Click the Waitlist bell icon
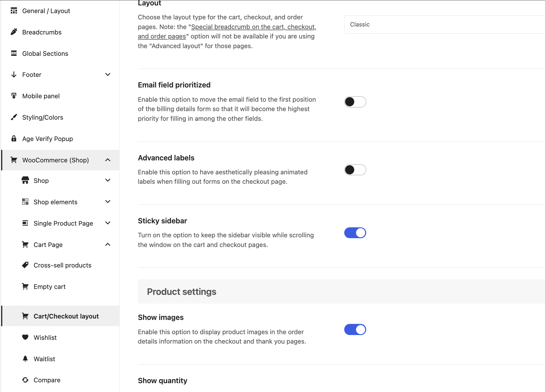 click(25, 359)
